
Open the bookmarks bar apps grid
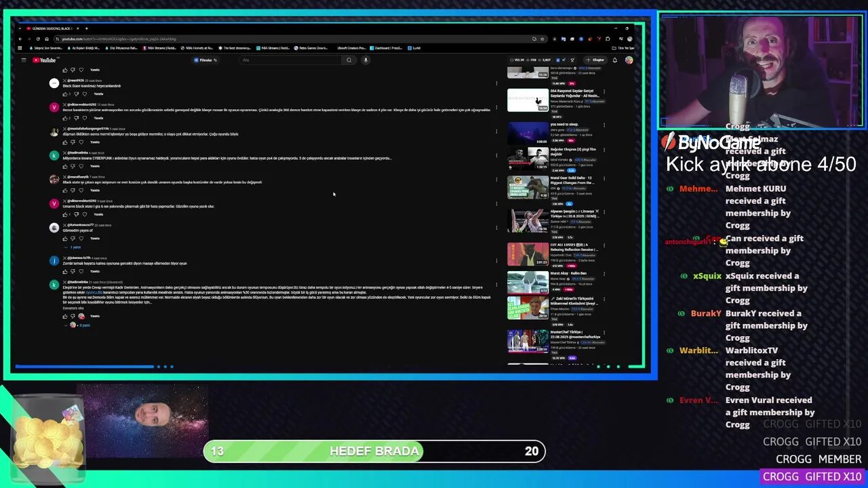20,48
